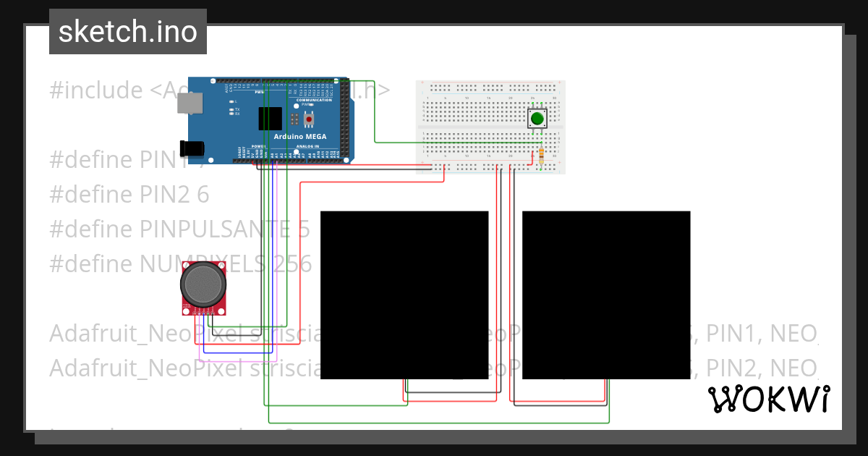868x456 pixels.
Task: Click the TX LED indicator on the Arduino
Action: [231, 109]
